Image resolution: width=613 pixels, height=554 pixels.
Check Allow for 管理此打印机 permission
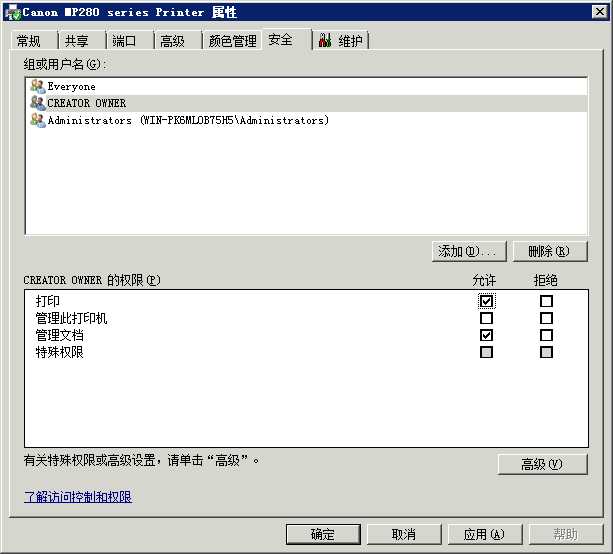[486, 318]
